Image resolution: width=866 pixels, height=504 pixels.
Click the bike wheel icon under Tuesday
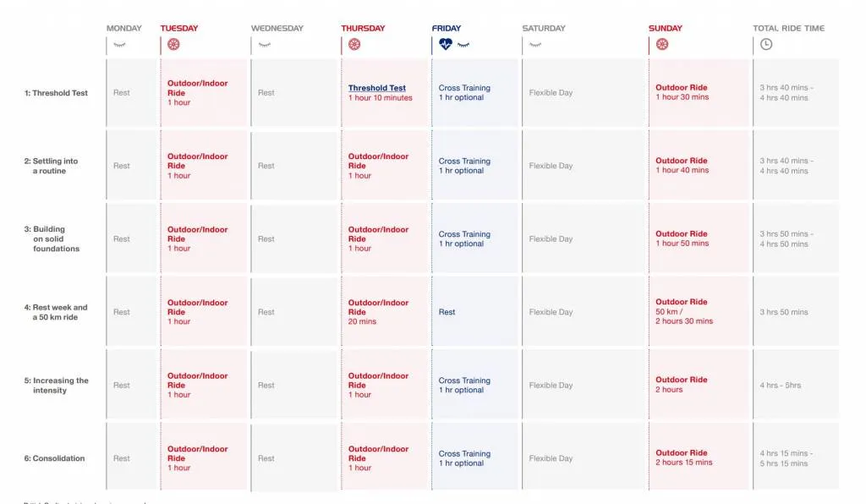click(x=173, y=44)
